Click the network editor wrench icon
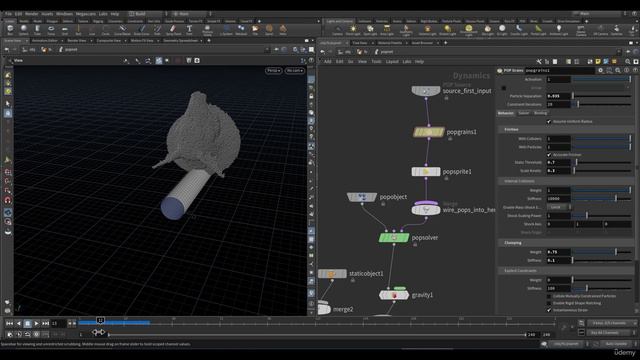Screen dimensions: 640x360 [x=539, y=62]
